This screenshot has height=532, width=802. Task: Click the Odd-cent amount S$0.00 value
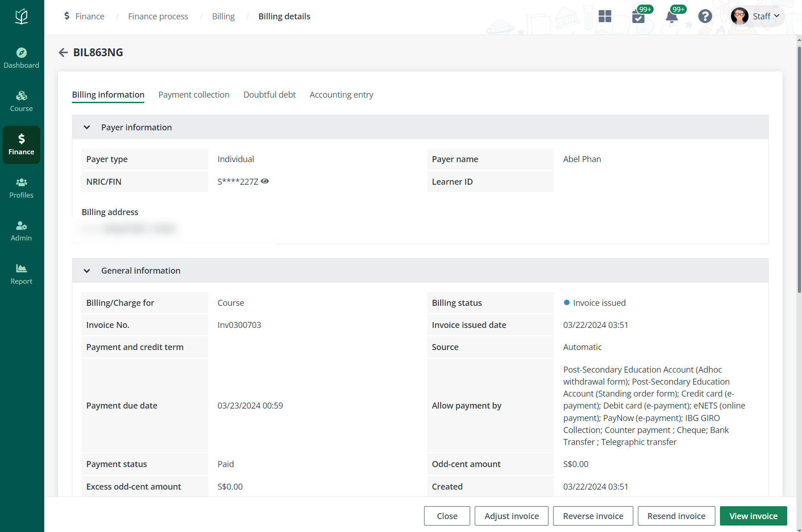tap(576, 464)
